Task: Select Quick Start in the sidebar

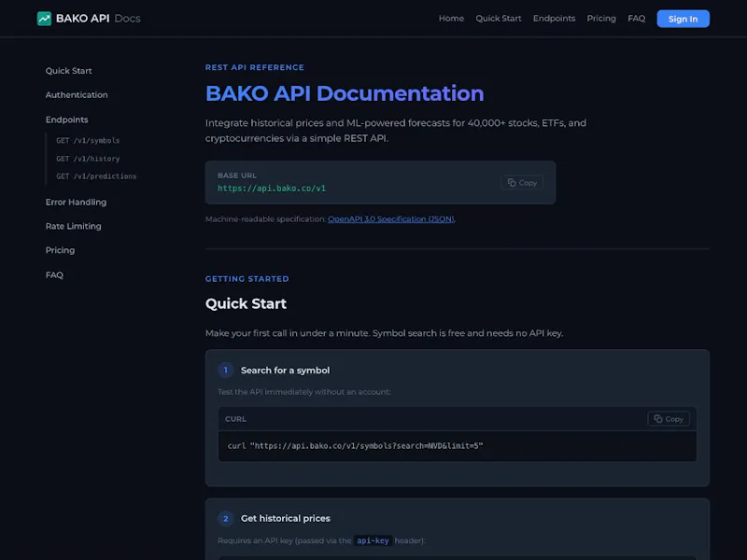Action: tap(68, 71)
